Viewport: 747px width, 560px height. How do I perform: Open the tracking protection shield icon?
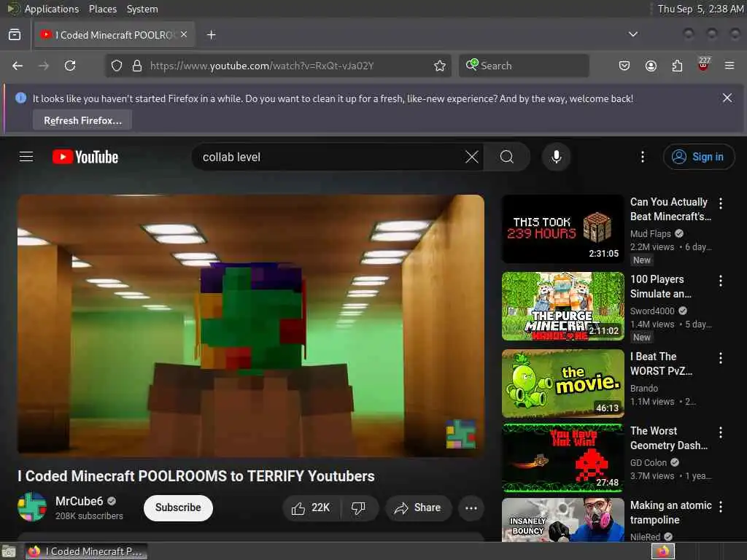116,66
